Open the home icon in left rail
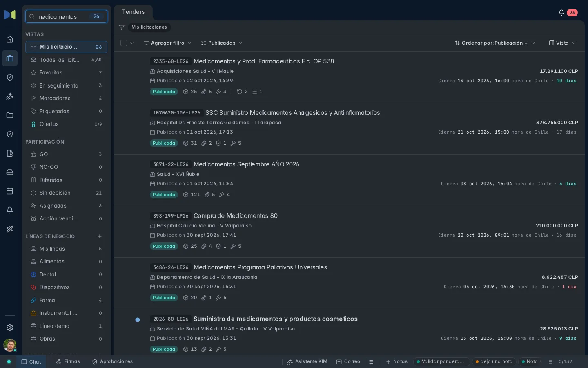 [x=10, y=39]
